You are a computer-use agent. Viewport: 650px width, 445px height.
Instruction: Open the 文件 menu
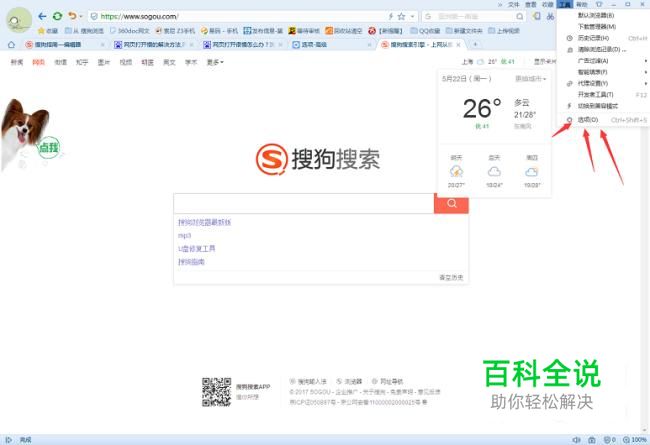point(514,4)
